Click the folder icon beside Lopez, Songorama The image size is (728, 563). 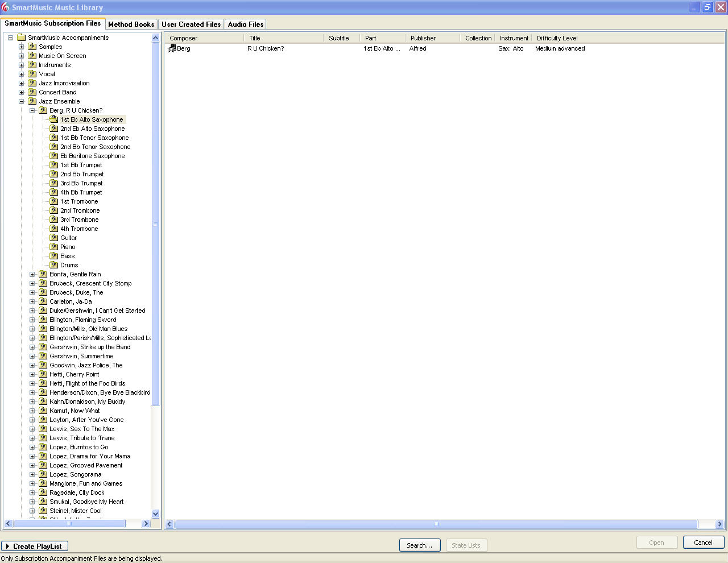(43, 474)
